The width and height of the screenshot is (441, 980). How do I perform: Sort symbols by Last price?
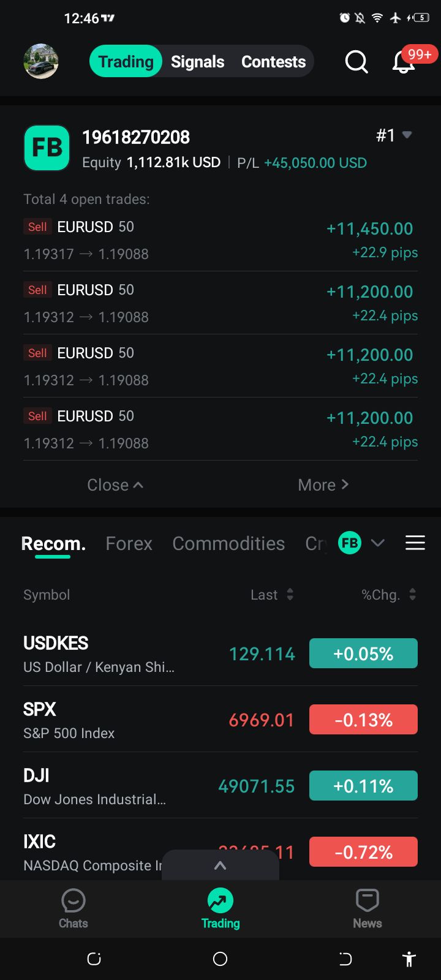click(x=272, y=595)
